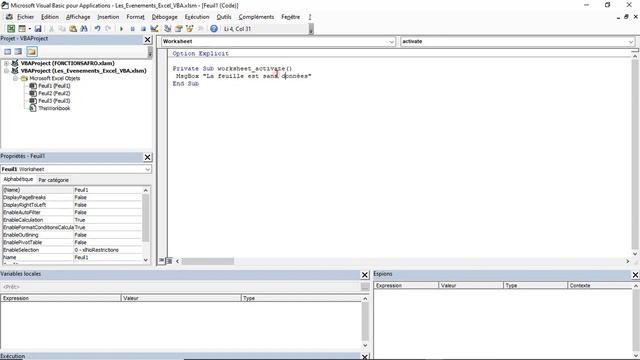This screenshot has height=360, width=640.
Task: Click the Toolbox toolbar icon
Action: click(x=200, y=29)
